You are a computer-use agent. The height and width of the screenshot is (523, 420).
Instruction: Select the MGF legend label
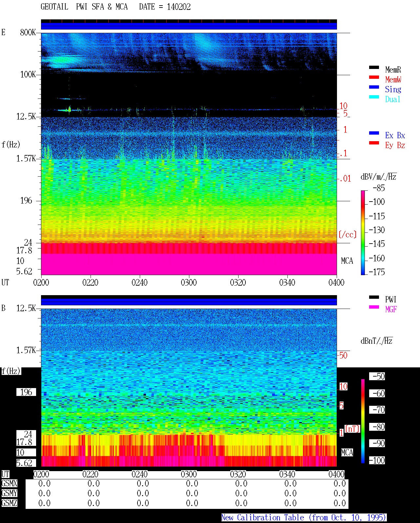tap(391, 309)
